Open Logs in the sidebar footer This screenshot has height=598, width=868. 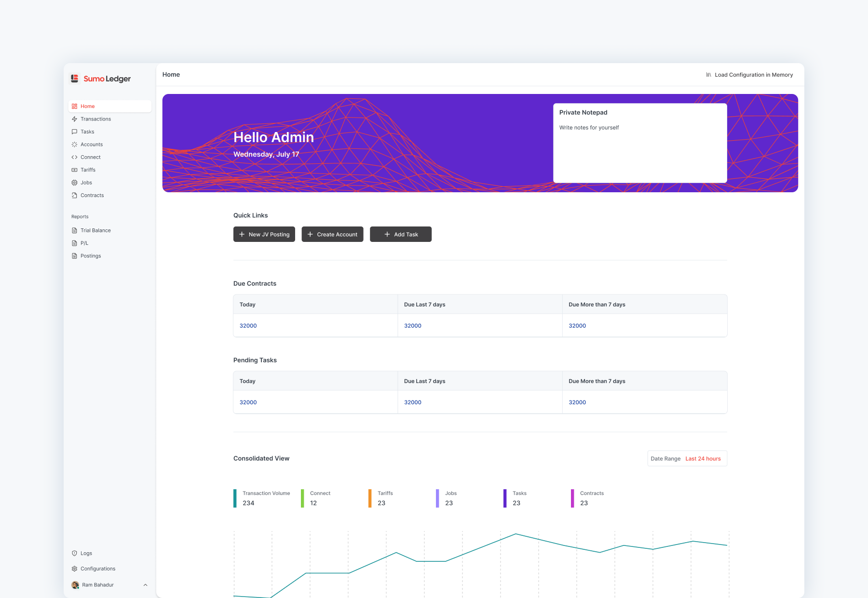tap(110, 553)
